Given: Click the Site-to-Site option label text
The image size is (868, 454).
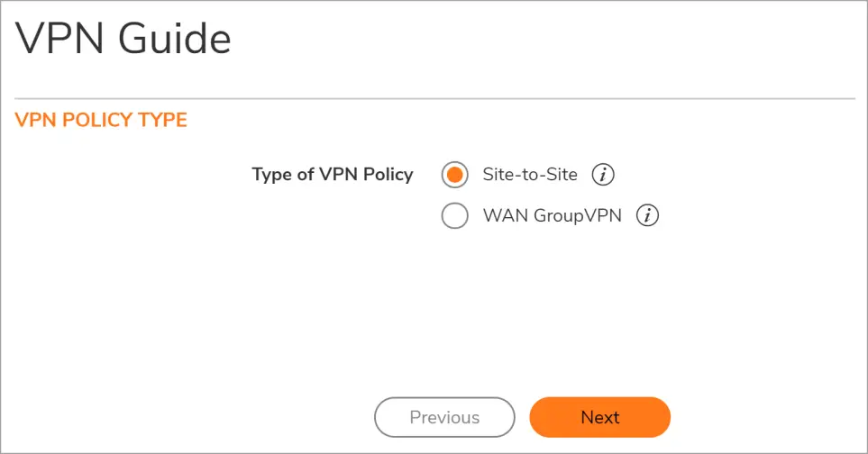Looking at the screenshot, I should [530, 175].
